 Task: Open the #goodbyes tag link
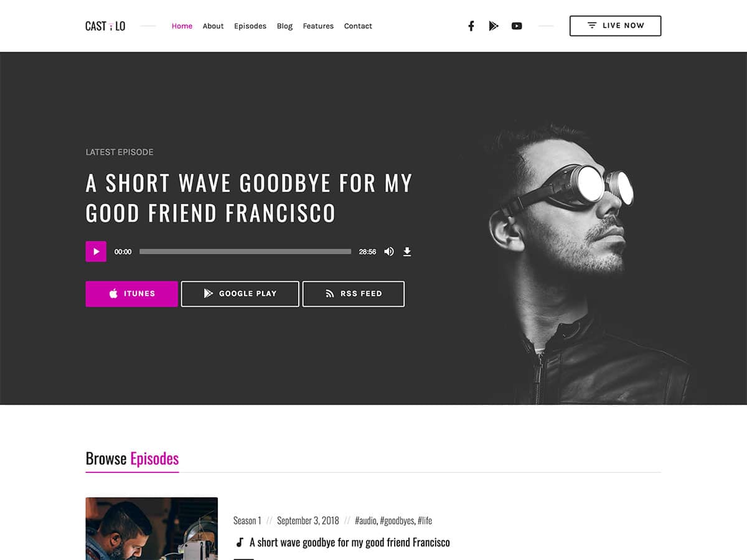pyautogui.click(x=397, y=520)
